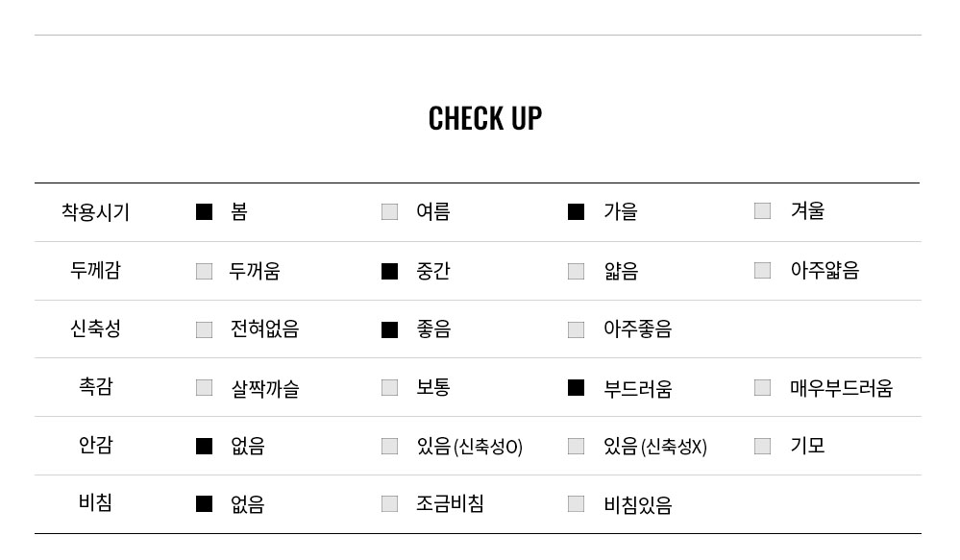The image size is (960, 560).
Task: Select the 조금비침 checkbox
Action: [389, 503]
